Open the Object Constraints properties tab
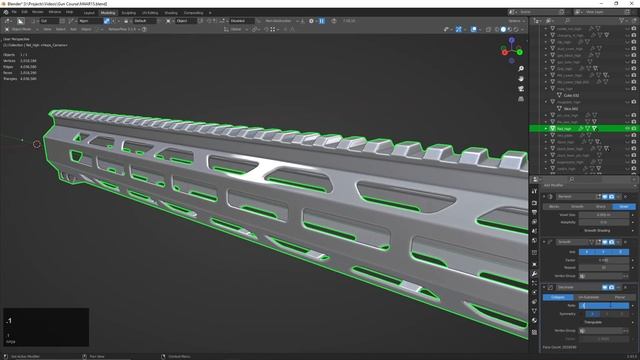This screenshot has width=640, height=360. coord(534,302)
